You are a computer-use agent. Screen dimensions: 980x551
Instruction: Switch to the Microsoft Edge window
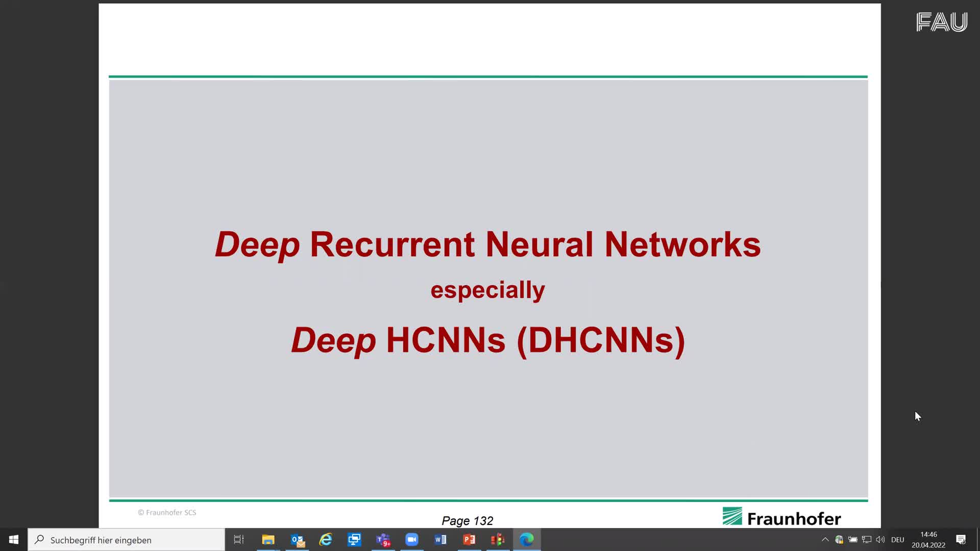[x=527, y=539]
